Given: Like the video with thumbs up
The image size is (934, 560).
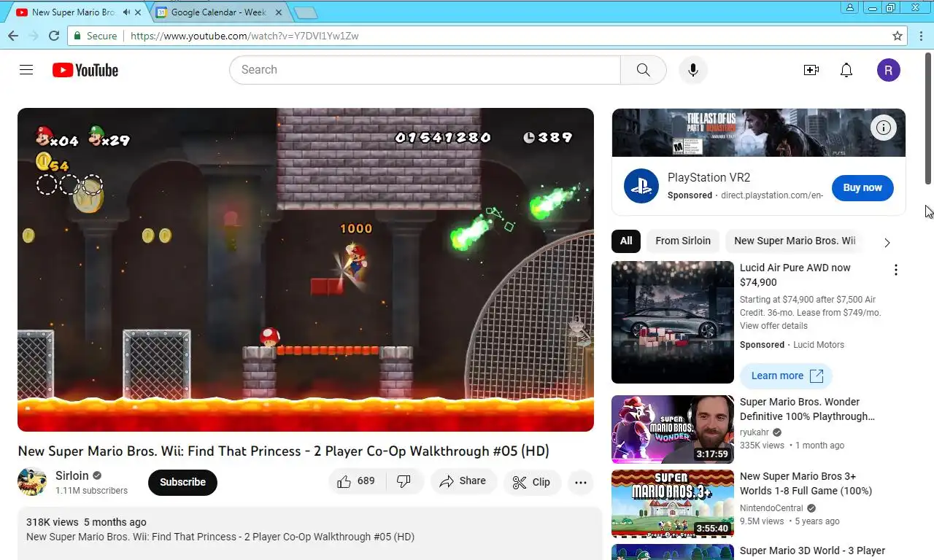Looking at the screenshot, I should coord(356,481).
